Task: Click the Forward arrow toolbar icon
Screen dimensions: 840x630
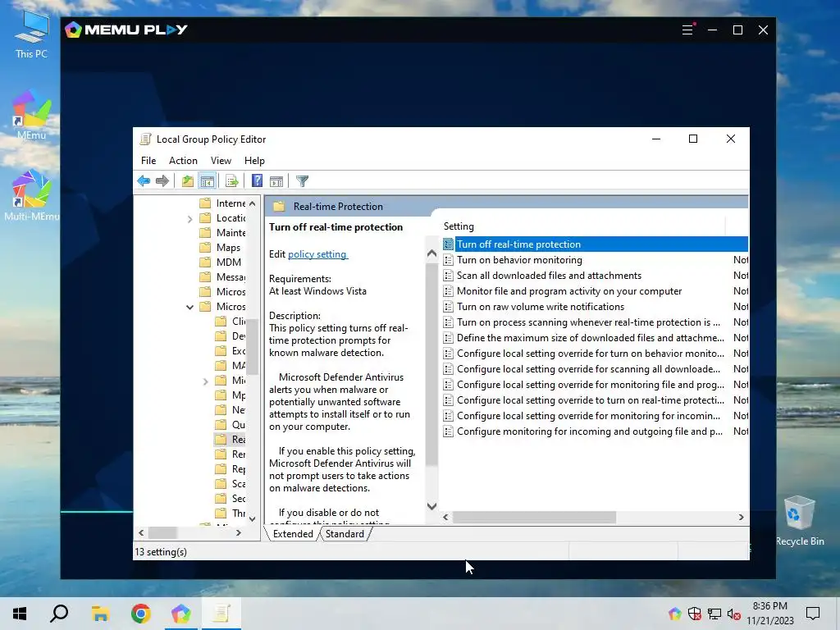Action: point(162,181)
